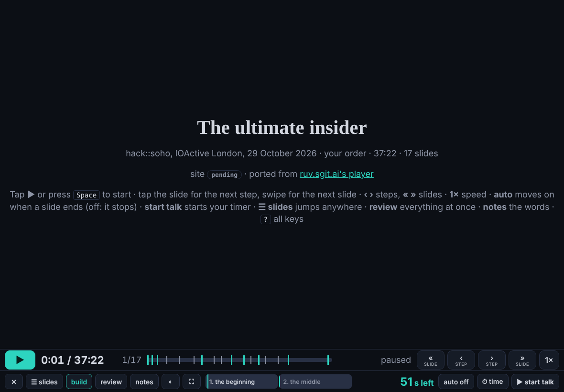
Task: Step back one build step
Action: point(461,360)
